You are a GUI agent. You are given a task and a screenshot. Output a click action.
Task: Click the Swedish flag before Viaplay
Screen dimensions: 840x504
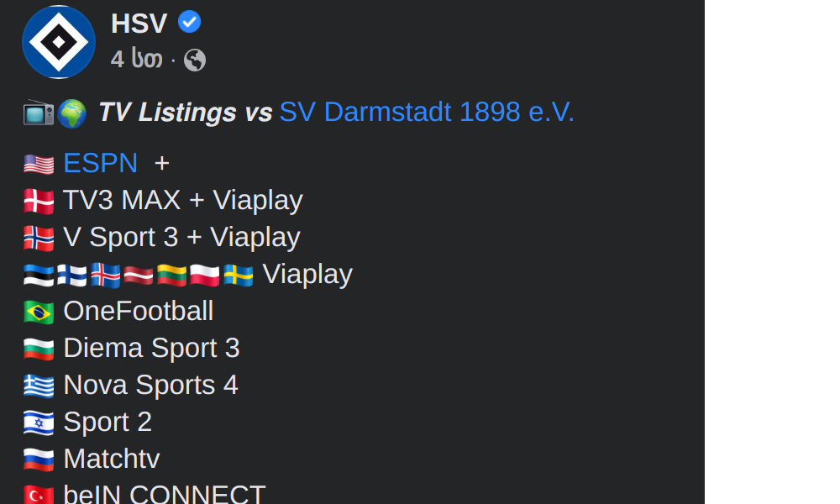[239, 275]
